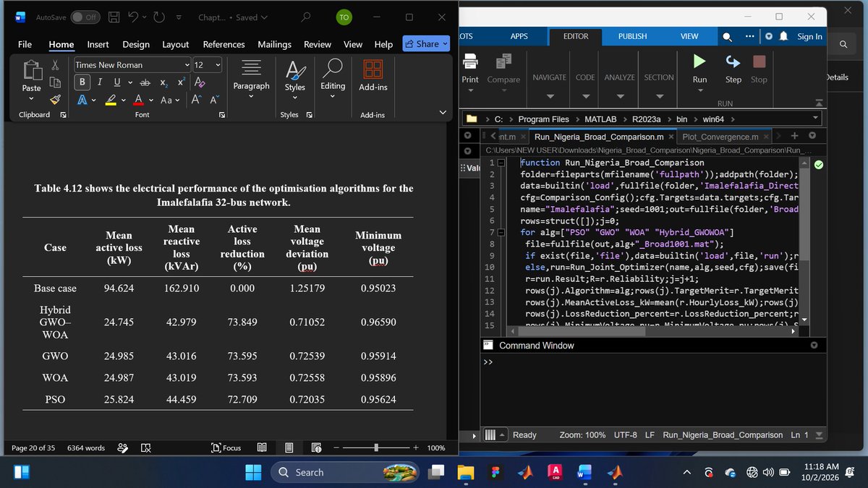Toggle Italic formatting in the Font group
The image size is (868, 488).
(x=100, y=82)
